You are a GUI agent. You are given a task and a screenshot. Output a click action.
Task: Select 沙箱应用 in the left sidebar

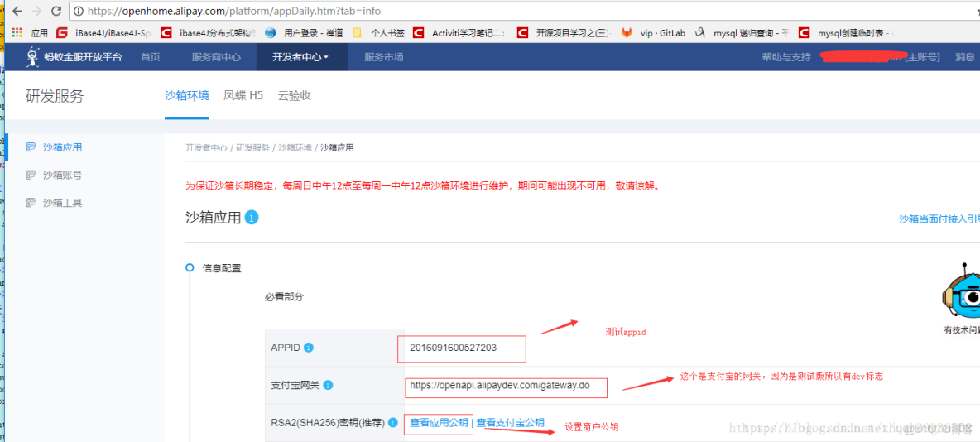tap(63, 147)
